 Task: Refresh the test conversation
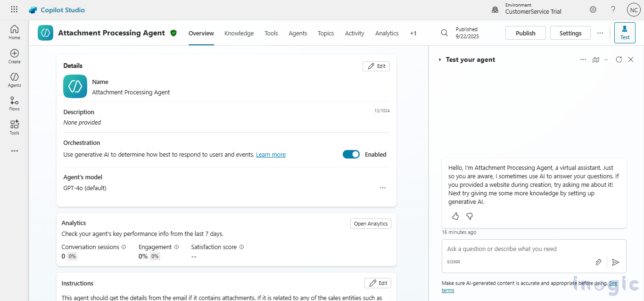coord(619,59)
